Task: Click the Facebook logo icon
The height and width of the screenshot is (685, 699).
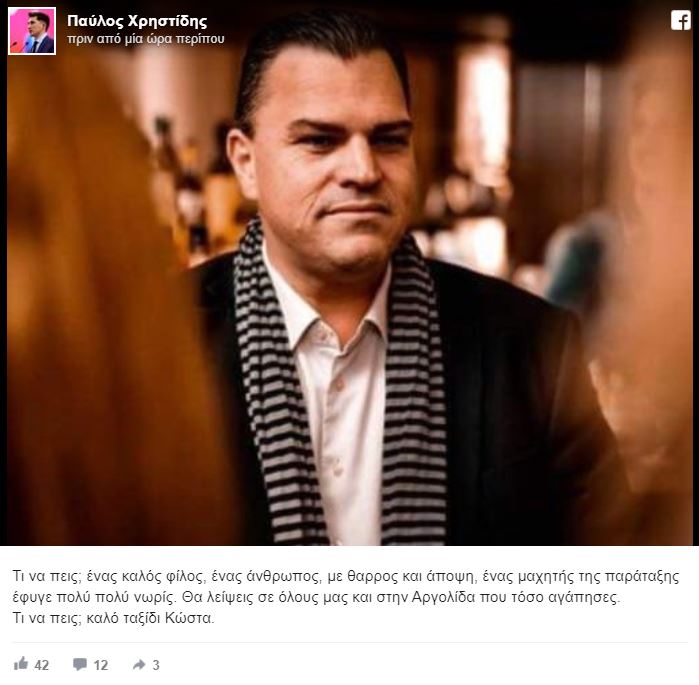Action: coord(680,21)
